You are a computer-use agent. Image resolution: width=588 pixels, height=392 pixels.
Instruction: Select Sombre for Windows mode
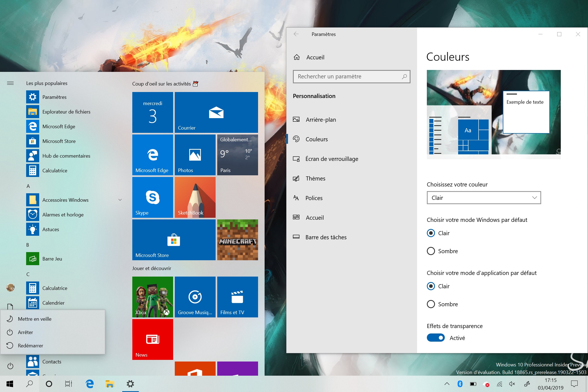431,251
